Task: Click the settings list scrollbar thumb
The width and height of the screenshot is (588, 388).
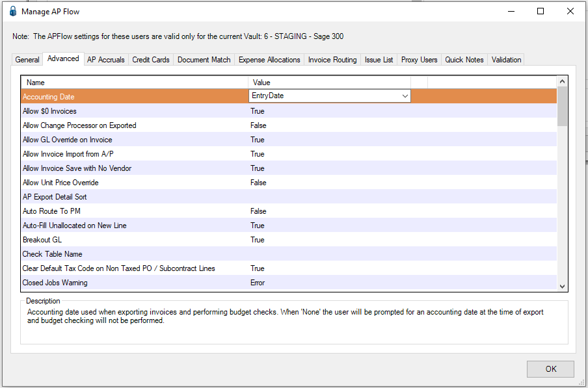Action: [562, 107]
